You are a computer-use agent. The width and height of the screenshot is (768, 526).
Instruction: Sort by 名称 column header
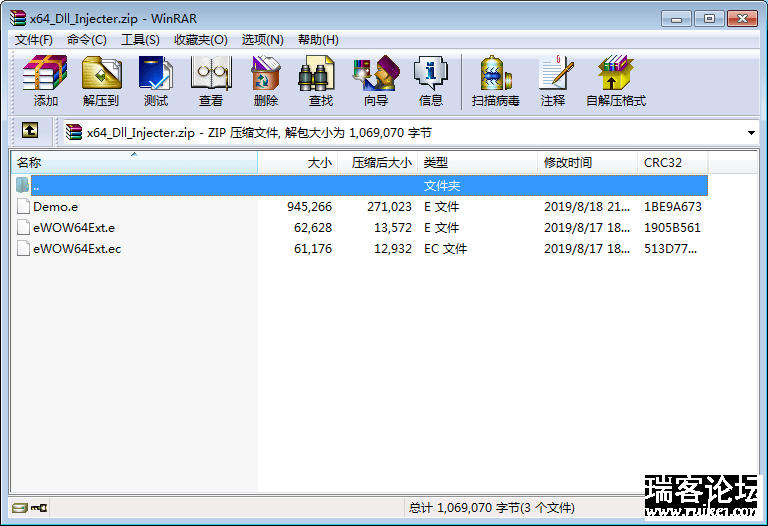(134, 163)
